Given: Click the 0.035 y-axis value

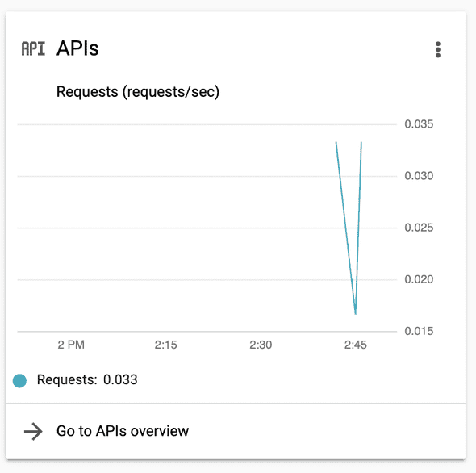Looking at the screenshot, I should coord(419,124).
